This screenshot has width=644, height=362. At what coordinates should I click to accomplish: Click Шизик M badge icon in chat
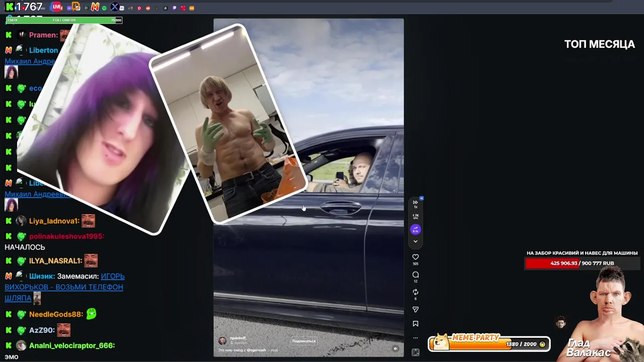pyautogui.click(x=9, y=276)
